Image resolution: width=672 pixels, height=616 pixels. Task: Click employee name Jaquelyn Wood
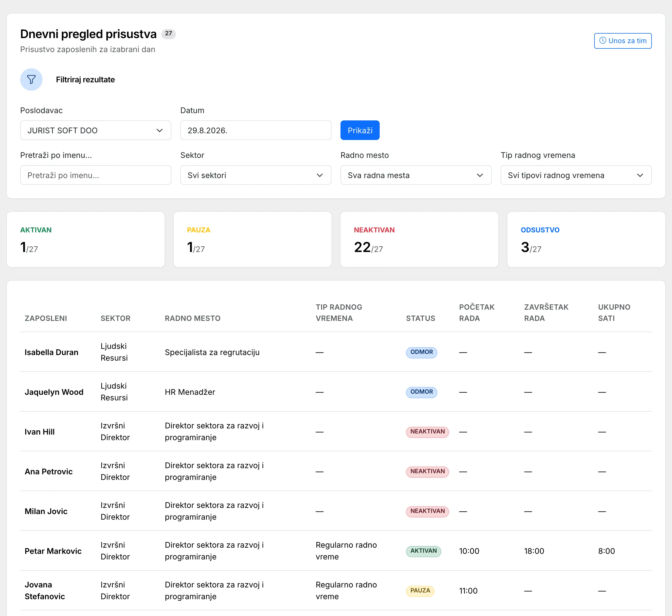[54, 392]
